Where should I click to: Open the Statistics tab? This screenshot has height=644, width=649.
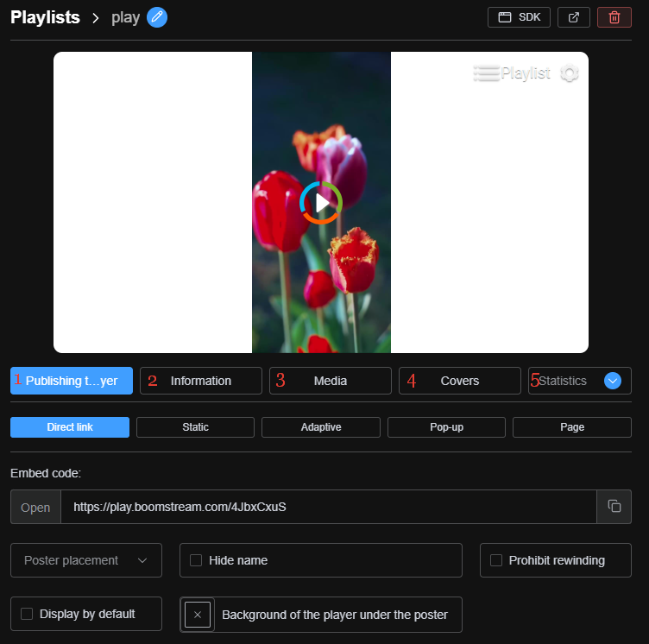click(x=563, y=381)
